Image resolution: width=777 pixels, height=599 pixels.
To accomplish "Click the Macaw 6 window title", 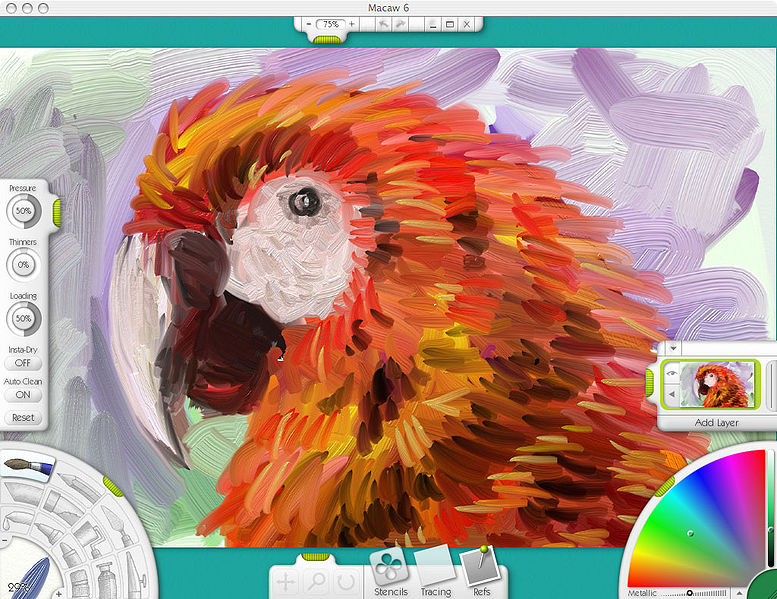I will click(x=388, y=8).
